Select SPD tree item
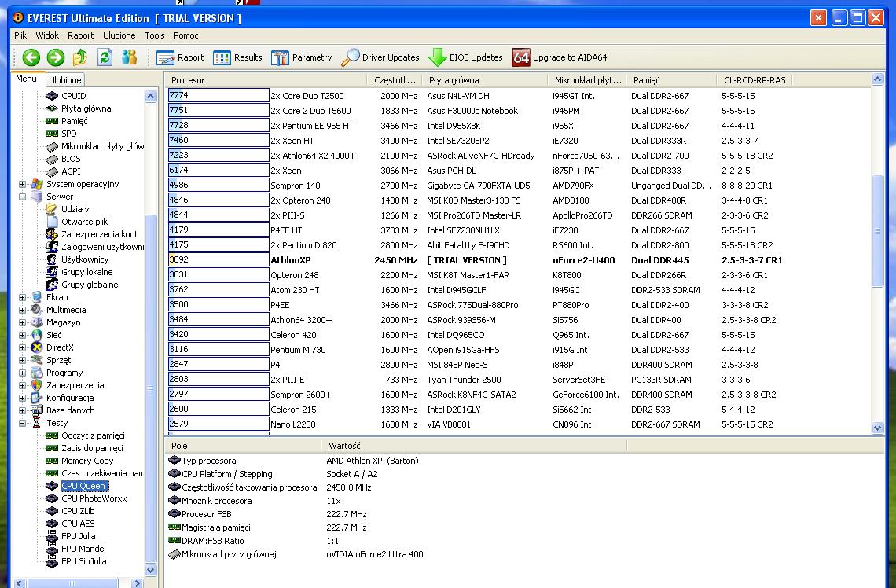This screenshot has width=896, height=588. click(68, 134)
